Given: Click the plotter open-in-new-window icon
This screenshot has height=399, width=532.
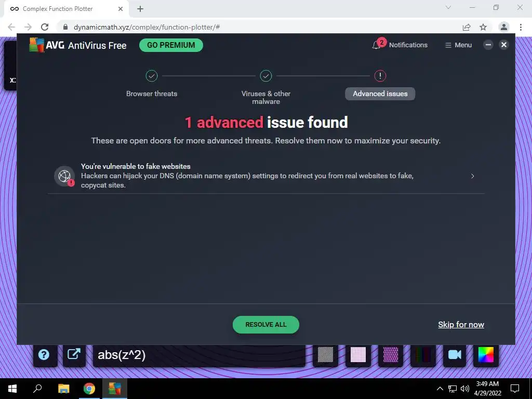Looking at the screenshot, I should (74, 354).
